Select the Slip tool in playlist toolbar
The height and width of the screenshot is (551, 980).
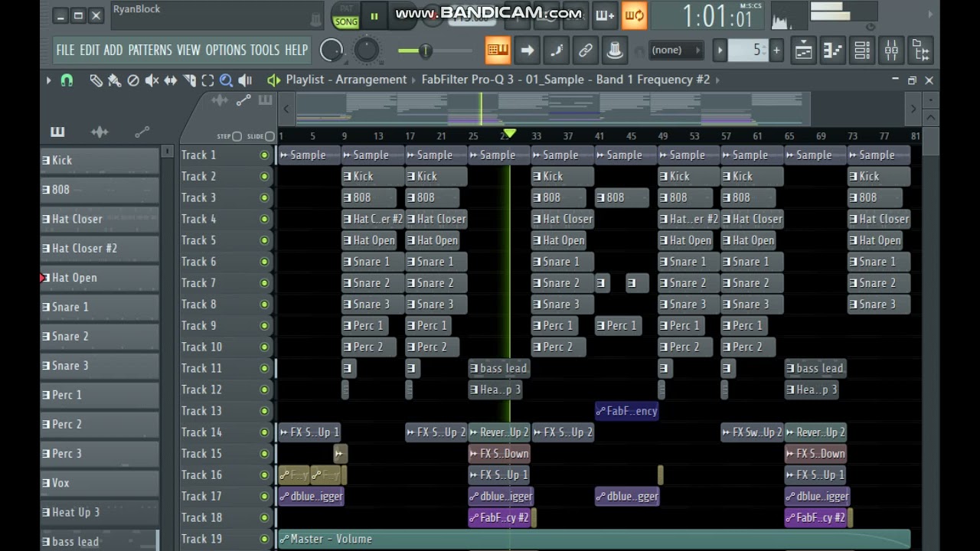click(170, 80)
